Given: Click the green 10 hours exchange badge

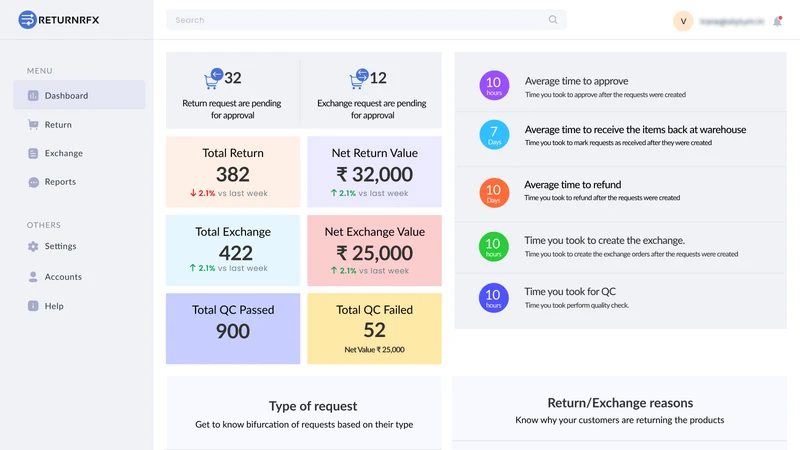Looking at the screenshot, I should point(493,246).
